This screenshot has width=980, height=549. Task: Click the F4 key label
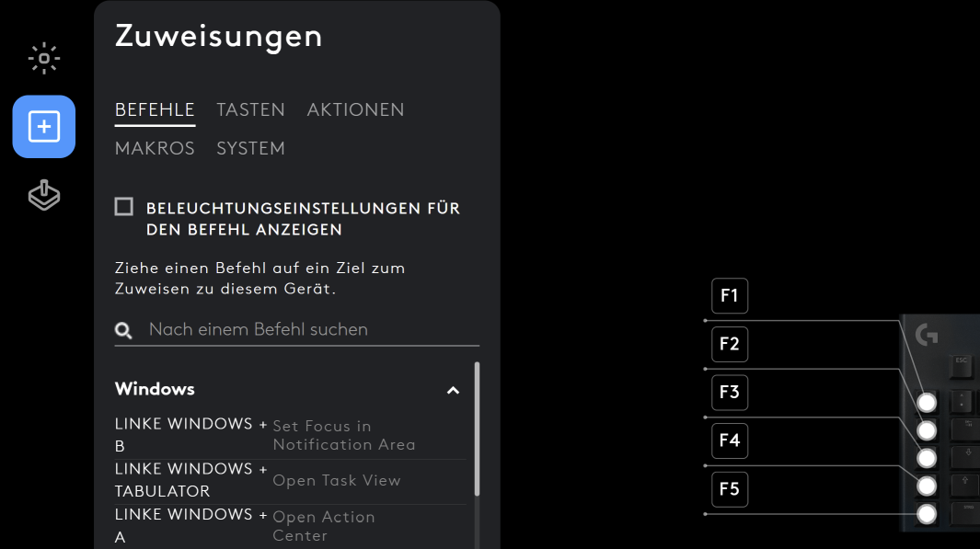(730, 440)
